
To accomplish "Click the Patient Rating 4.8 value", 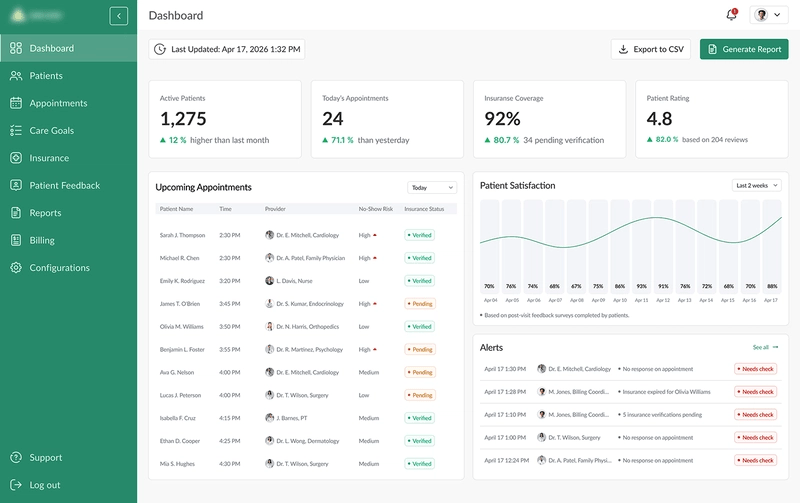I will tap(659, 119).
